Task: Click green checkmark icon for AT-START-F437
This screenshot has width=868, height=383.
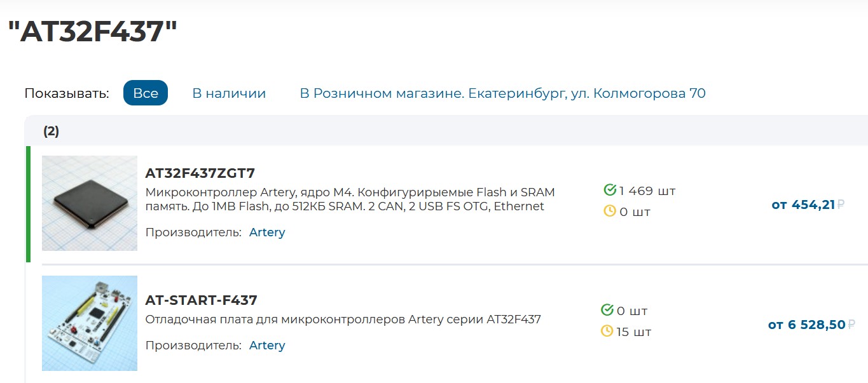Action: pos(607,310)
